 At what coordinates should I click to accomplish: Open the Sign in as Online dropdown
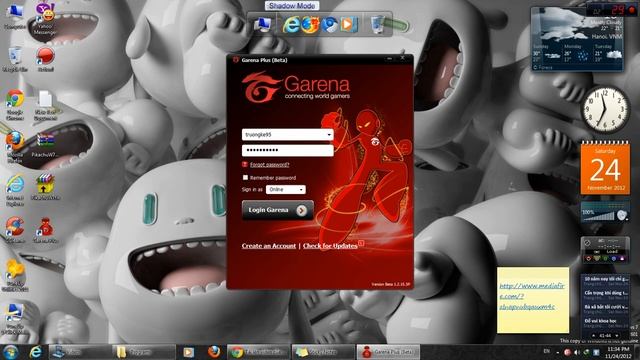click(x=285, y=189)
